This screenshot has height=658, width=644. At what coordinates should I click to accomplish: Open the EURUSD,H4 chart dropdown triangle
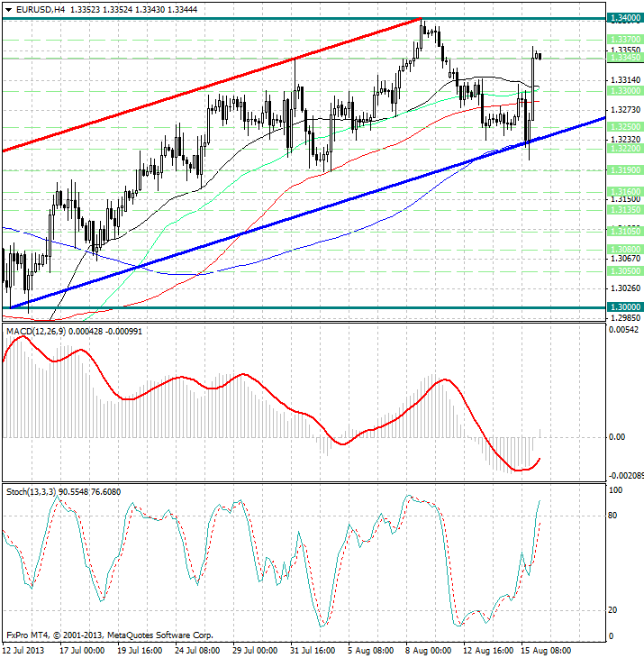pos(8,10)
